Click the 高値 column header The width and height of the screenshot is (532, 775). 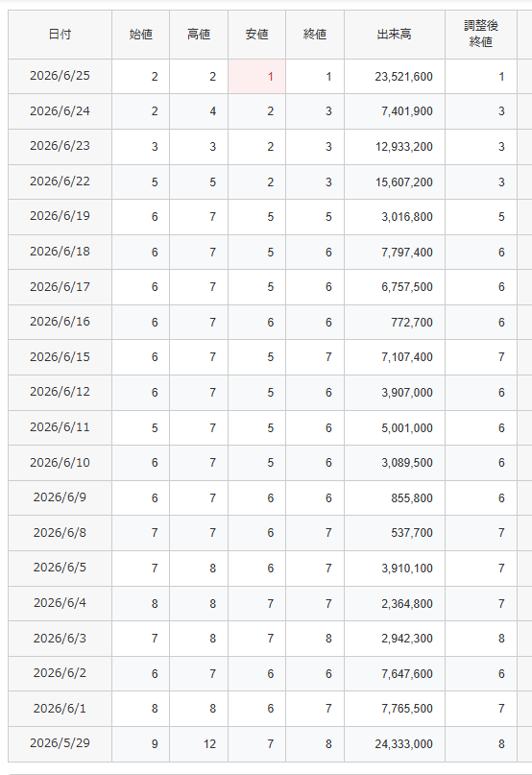(199, 35)
